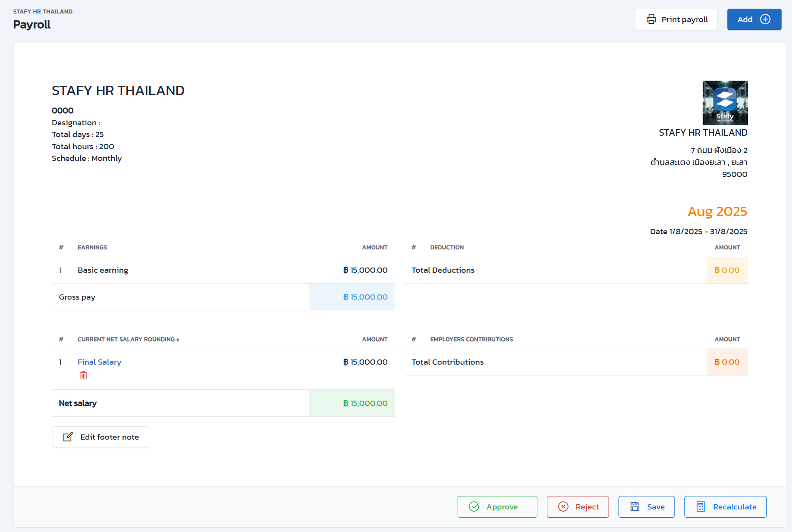The width and height of the screenshot is (792, 532).
Task: Open the Final Salary link
Action: [x=99, y=362]
